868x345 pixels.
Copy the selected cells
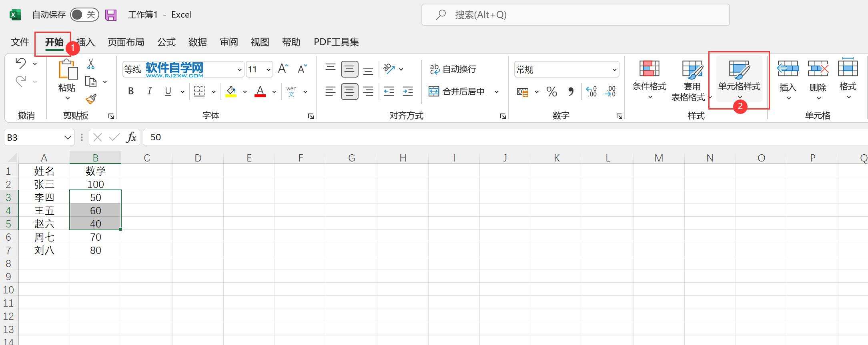(91, 82)
